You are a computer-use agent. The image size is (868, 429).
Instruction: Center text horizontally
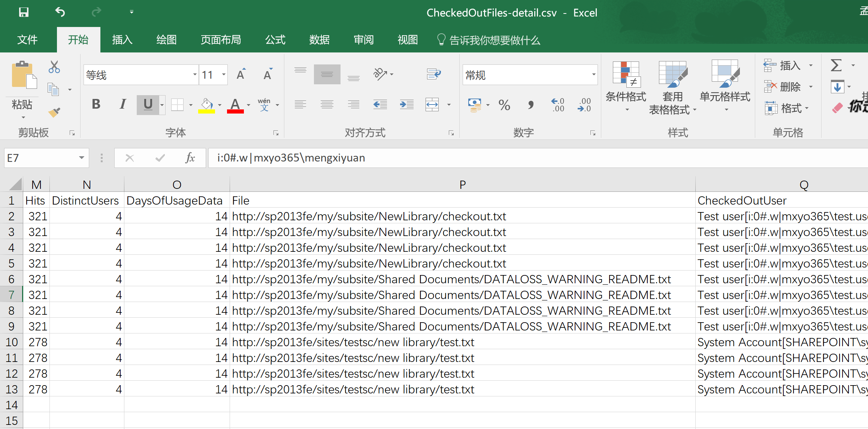click(327, 105)
